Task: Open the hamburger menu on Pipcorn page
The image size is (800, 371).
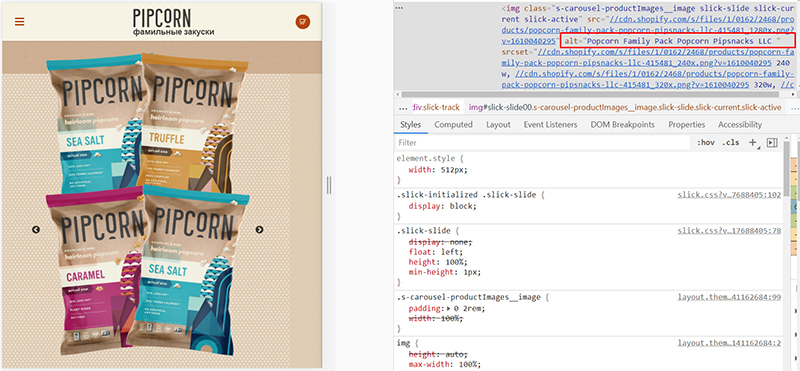Action: (20, 21)
